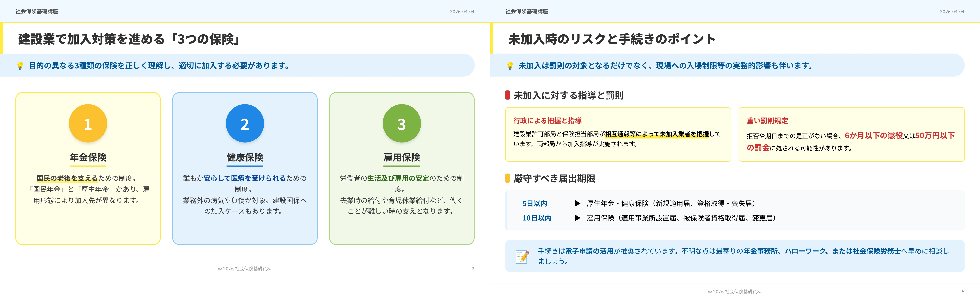Click the page number 2 in the footer
Image resolution: width=980 pixels, height=299 pixels.
tap(473, 268)
